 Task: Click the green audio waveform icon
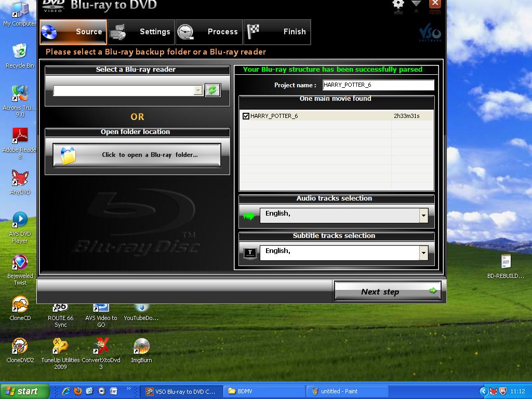[249, 216]
